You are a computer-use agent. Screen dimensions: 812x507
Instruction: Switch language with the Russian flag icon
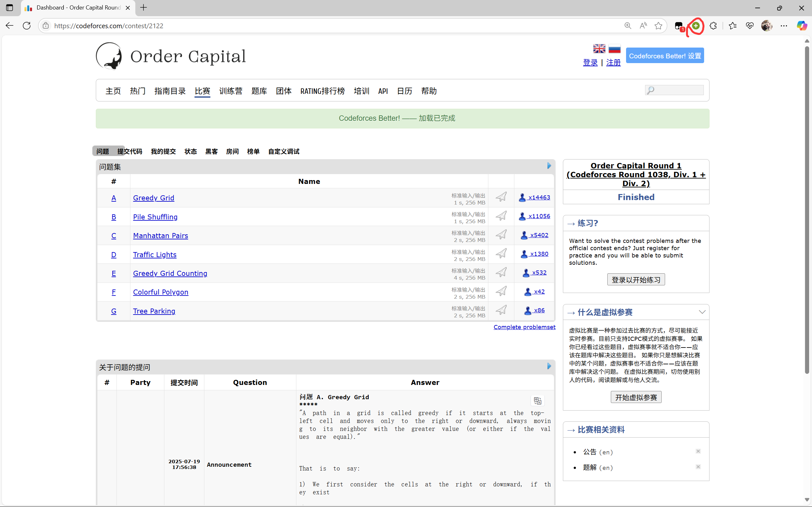614,49
